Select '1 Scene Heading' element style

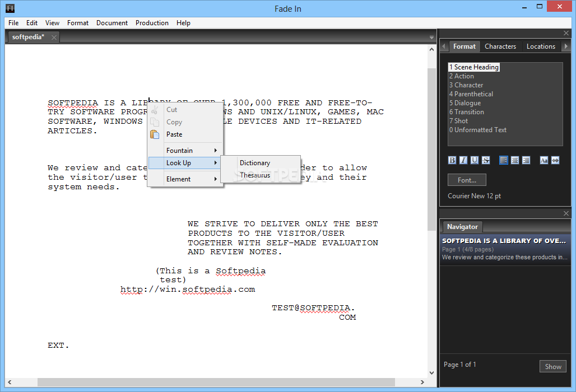pyautogui.click(x=474, y=67)
